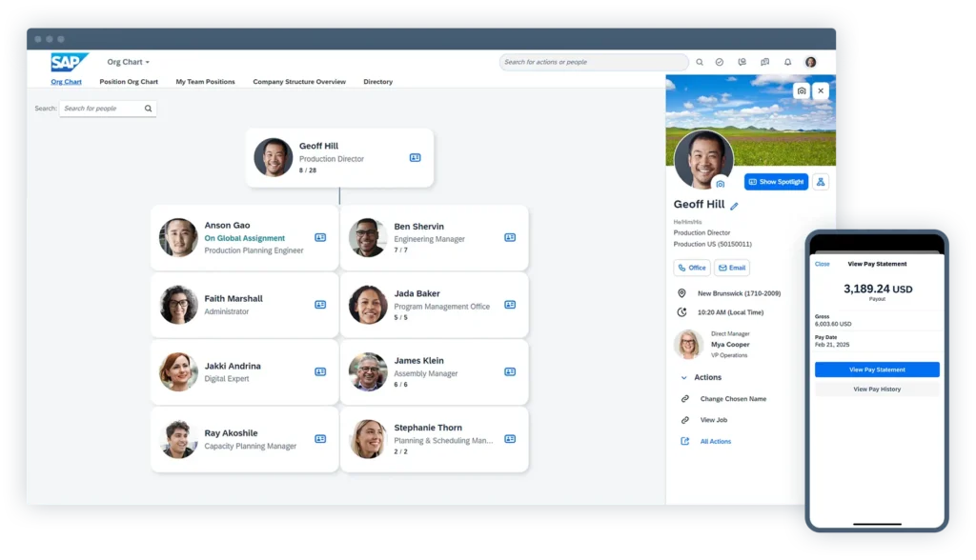Click the search magnifier icon in the top bar
The image size is (976, 560).
tap(700, 61)
